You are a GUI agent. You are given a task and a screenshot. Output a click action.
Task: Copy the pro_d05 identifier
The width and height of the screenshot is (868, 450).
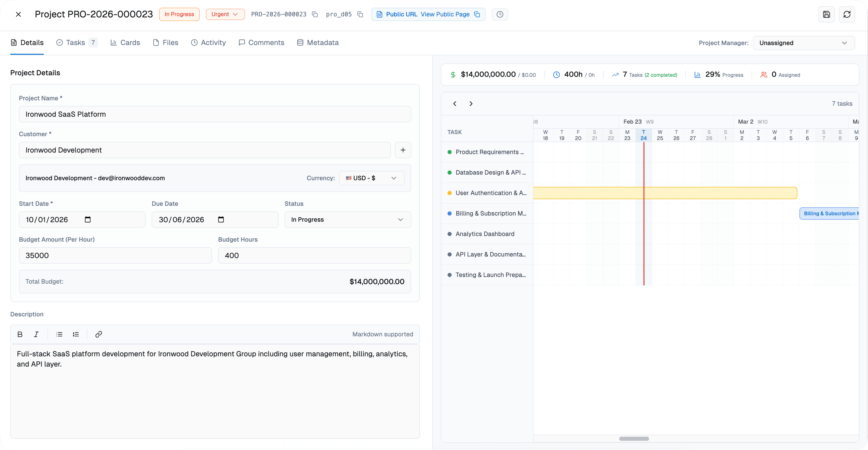(x=360, y=15)
